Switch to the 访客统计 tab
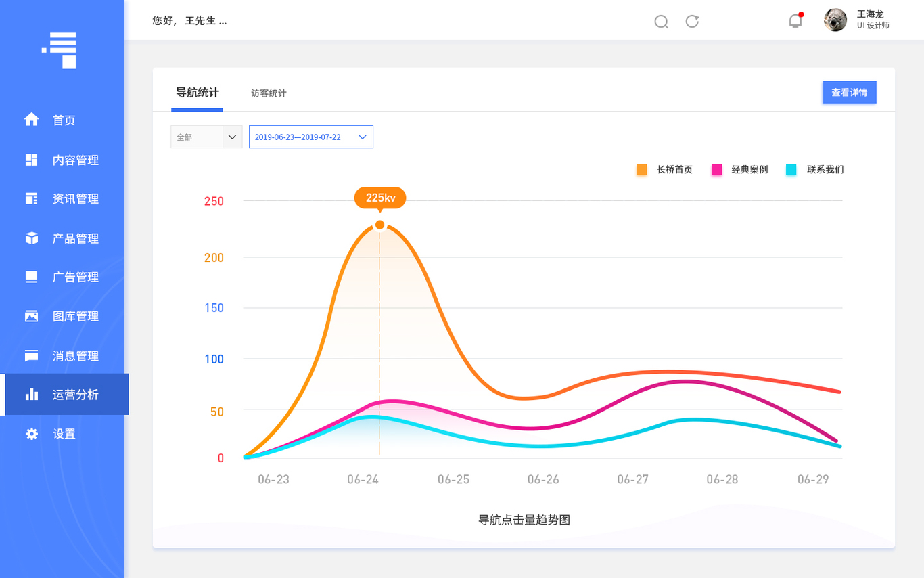The height and width of the screenshot is (578, 924). [269, 93]
